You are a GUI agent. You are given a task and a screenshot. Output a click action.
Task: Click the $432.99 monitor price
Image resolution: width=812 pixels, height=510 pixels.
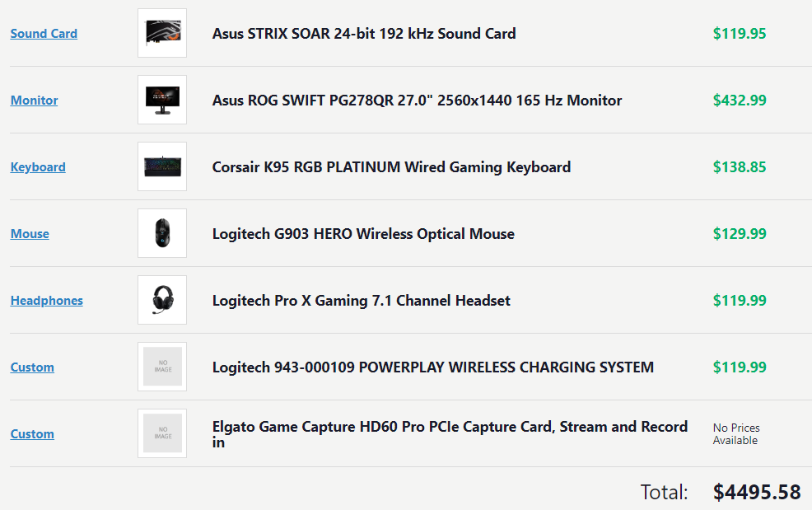tap(740, 101)
